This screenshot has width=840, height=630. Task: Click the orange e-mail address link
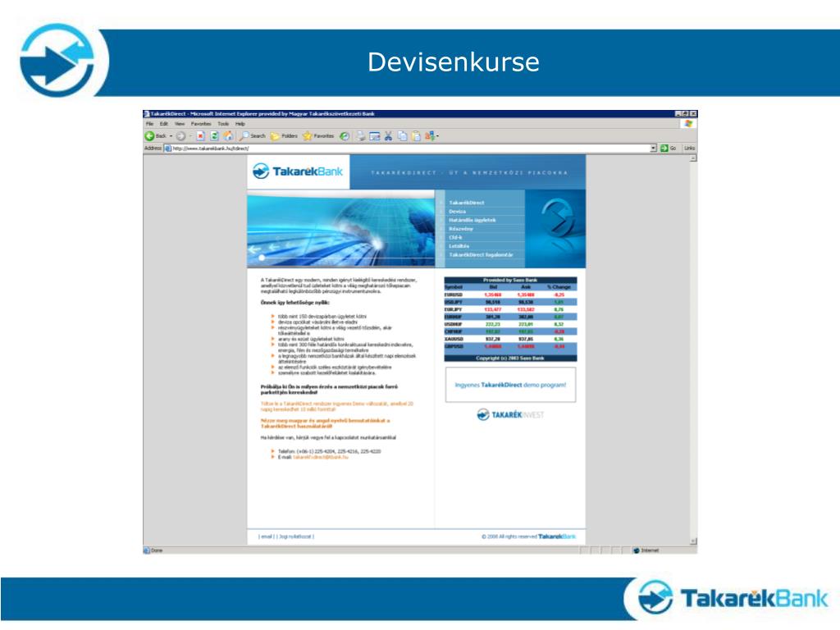tap(321, 457)
